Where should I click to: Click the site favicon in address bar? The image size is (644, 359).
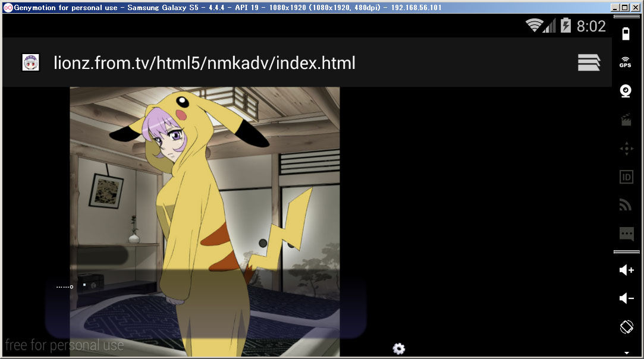coord(30,62)
